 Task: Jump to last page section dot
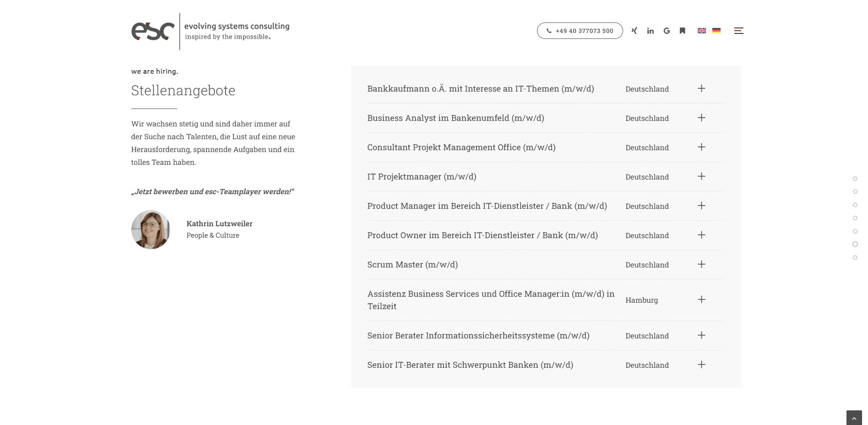point(855,257)
